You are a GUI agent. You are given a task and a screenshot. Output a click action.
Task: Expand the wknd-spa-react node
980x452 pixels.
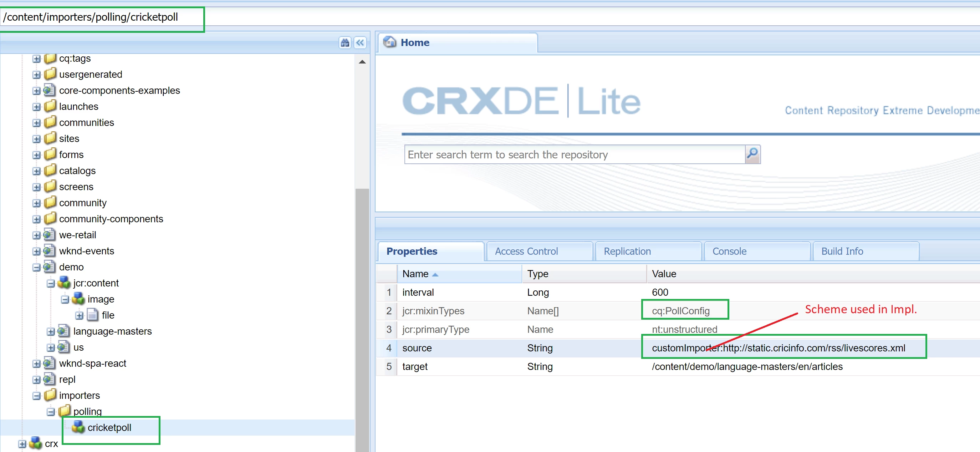(x=36, y=364)
